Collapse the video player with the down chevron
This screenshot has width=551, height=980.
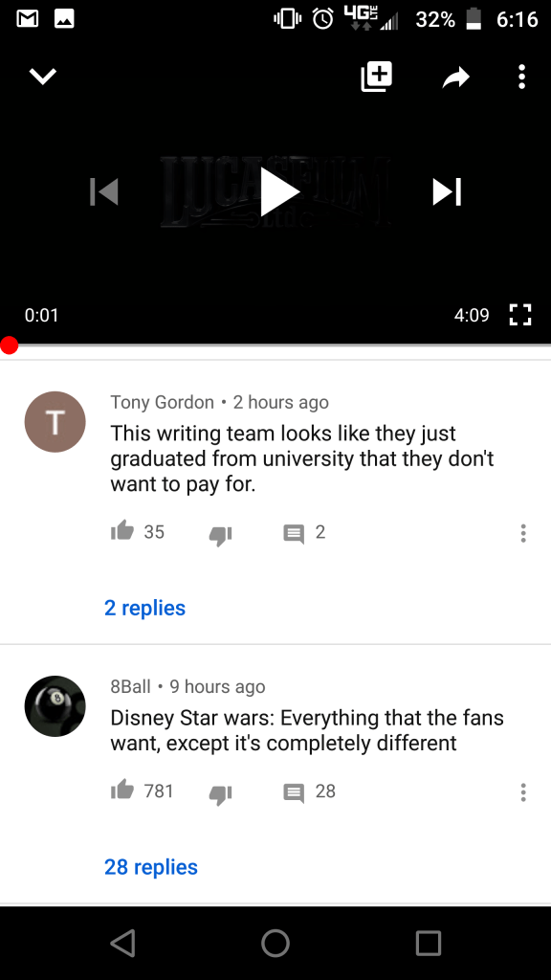(x=43, y=77)
